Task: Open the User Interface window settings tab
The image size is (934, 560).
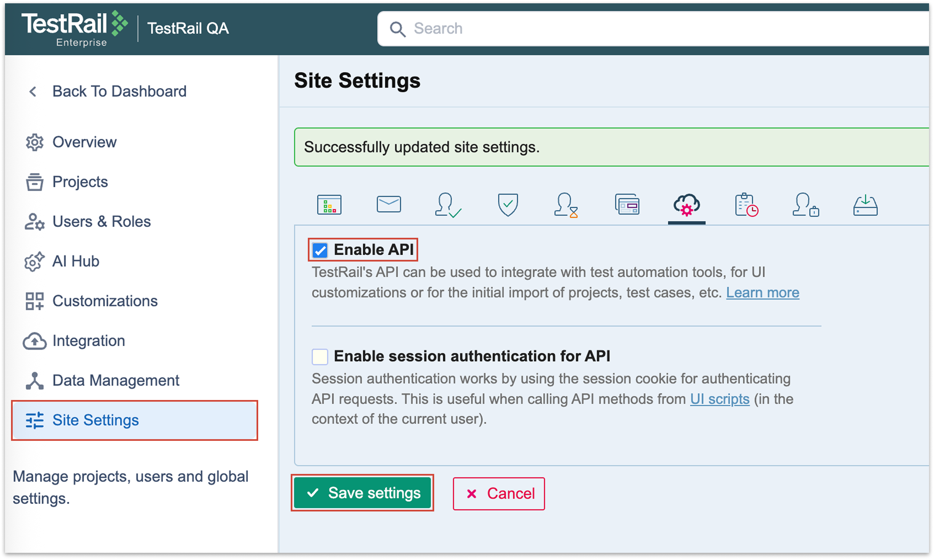Action: click(x=627, y=204)
